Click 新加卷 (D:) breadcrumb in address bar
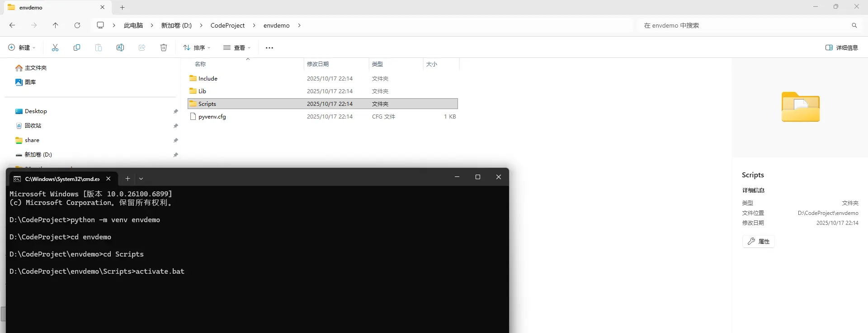 point(176,25)
